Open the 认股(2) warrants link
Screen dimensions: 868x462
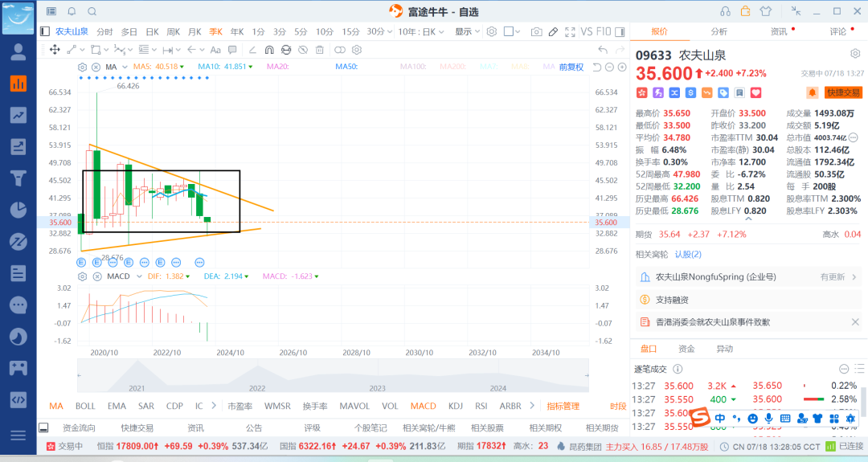(x=688, y=254)
